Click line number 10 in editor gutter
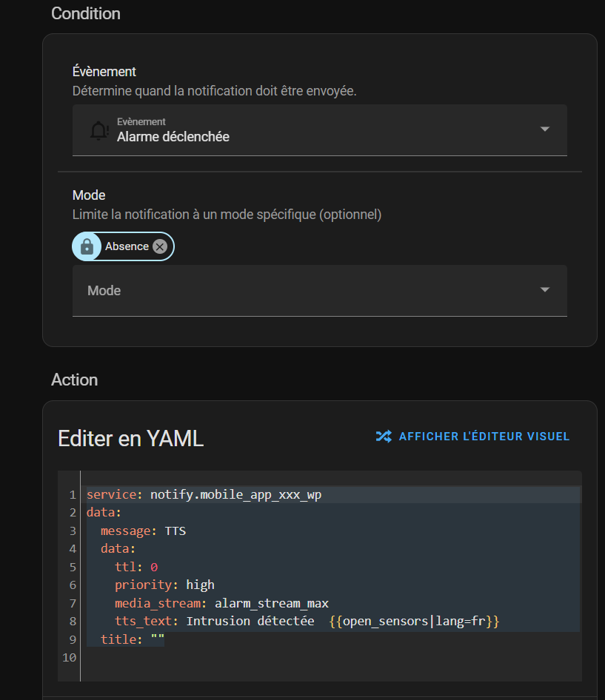This screenshot has width=605, height=700. [70, 658]
